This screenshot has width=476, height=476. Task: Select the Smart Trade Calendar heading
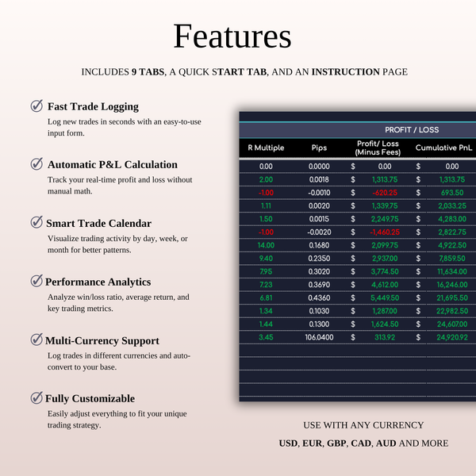coord(98,223)
